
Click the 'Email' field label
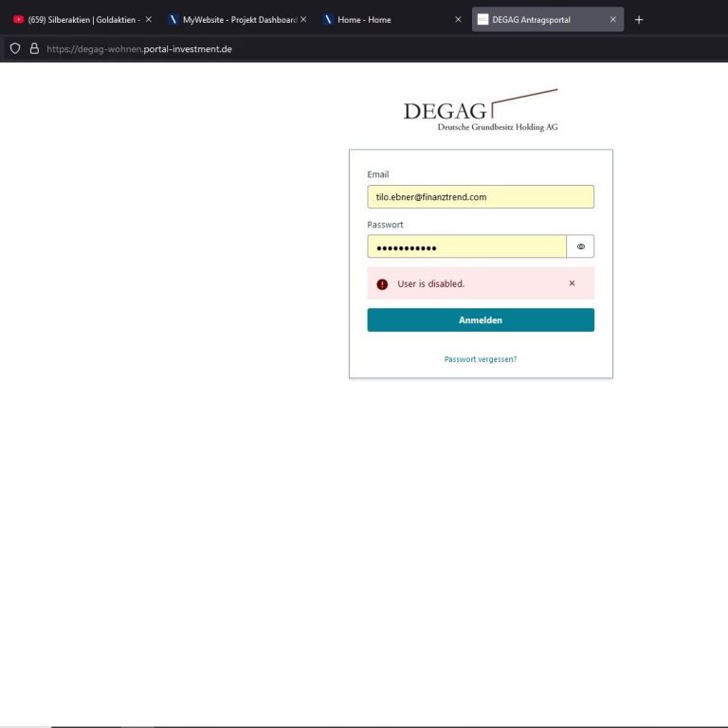coord(378,174)
